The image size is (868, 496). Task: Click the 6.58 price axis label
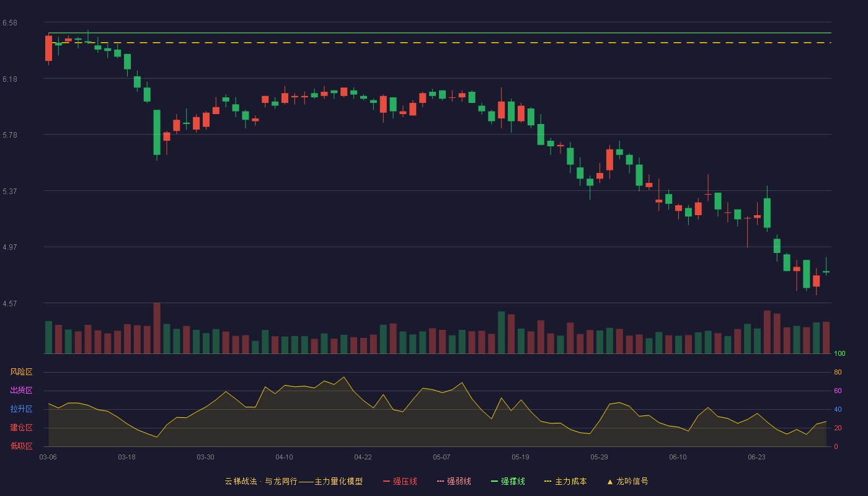(x=9, y=23)
